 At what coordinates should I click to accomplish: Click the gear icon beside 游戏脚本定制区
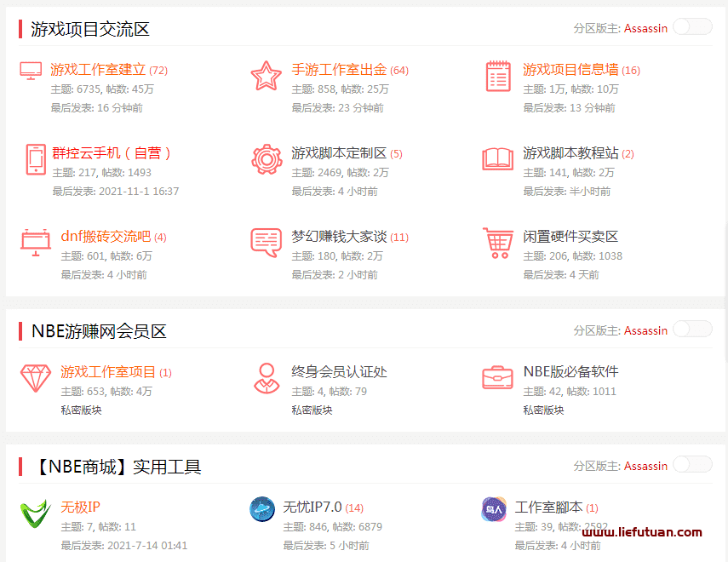click(266, 159)
